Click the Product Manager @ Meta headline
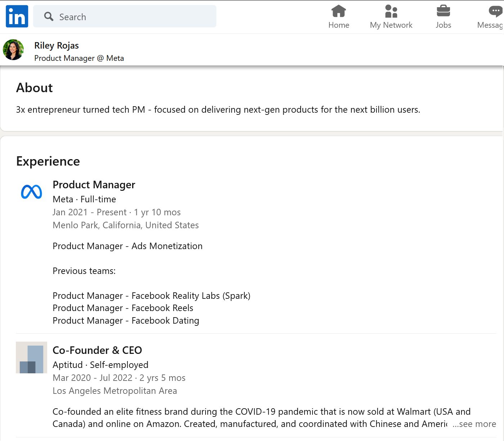 click(79, 58)
